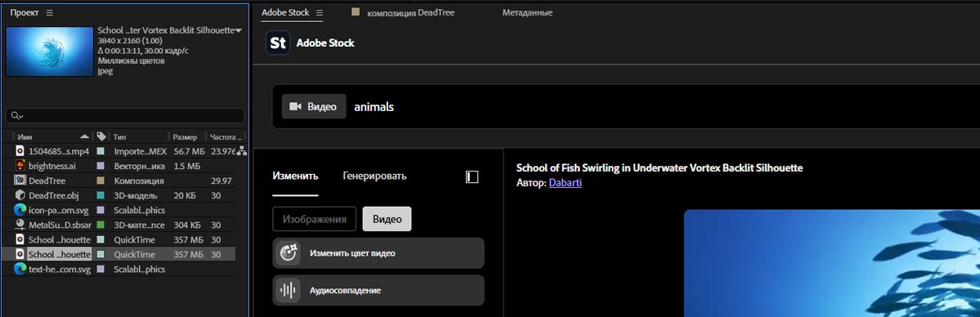This screenshot has width=980, height=317.
Task: Click the lavender label swatch of brightness.ai
Action: [x=101, y=166]
